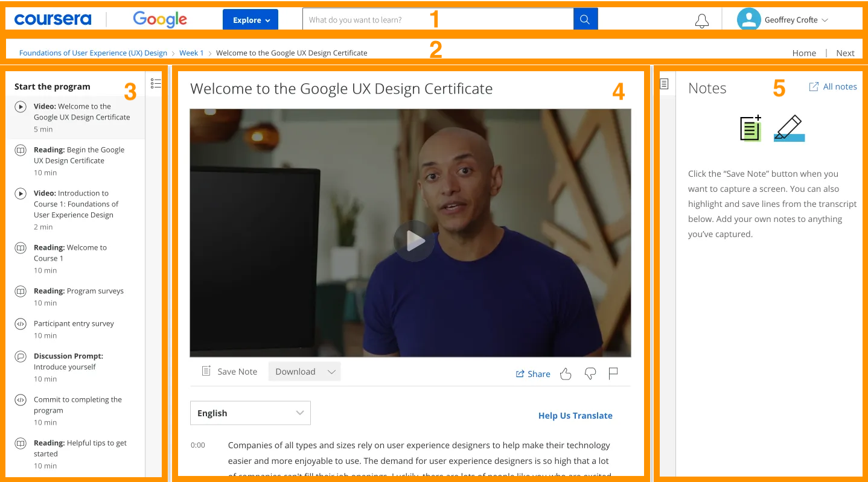Toggle the notes panel document icon
This screenshot has height=482, width=868.
(665, 84)
